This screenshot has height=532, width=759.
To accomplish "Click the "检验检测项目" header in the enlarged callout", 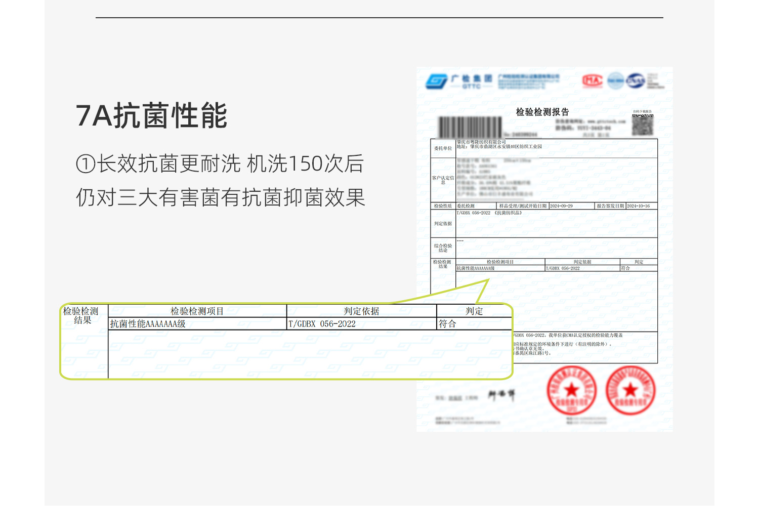I will tap(197, 311).
